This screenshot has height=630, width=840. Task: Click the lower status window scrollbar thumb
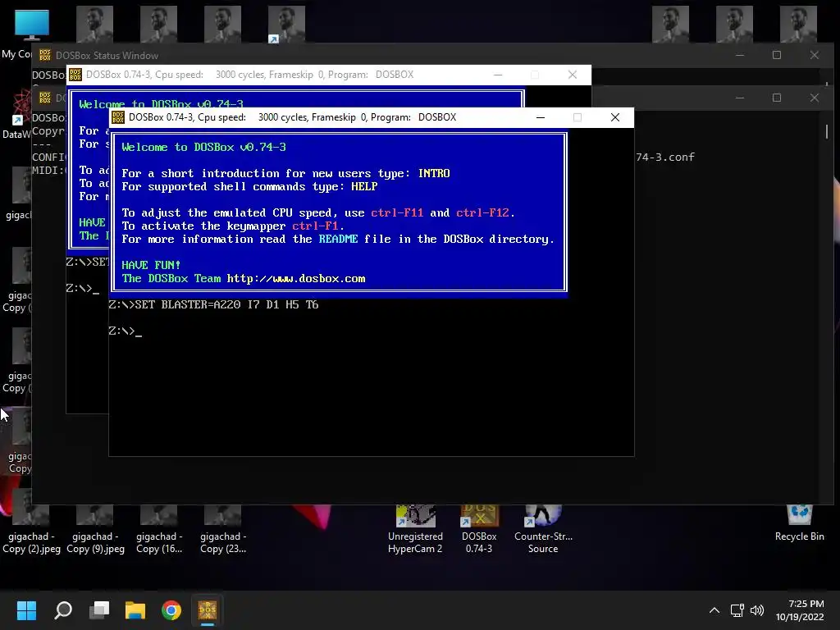click(x=827, y=131)
